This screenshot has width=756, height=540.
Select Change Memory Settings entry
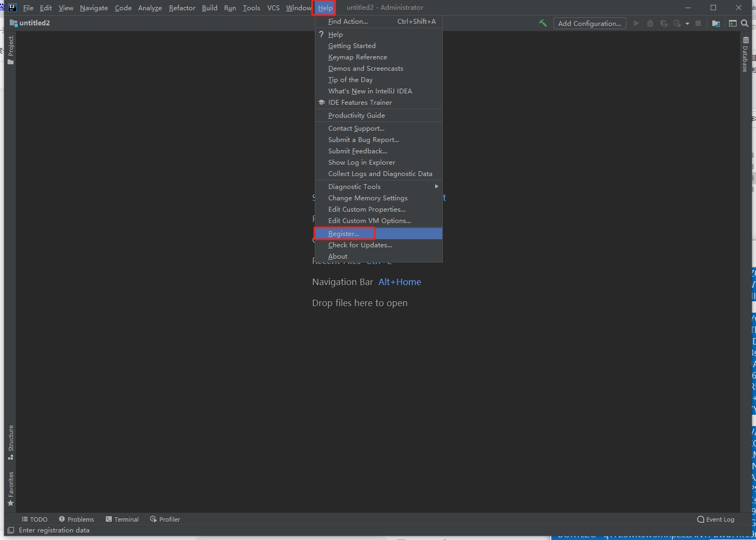379,198
